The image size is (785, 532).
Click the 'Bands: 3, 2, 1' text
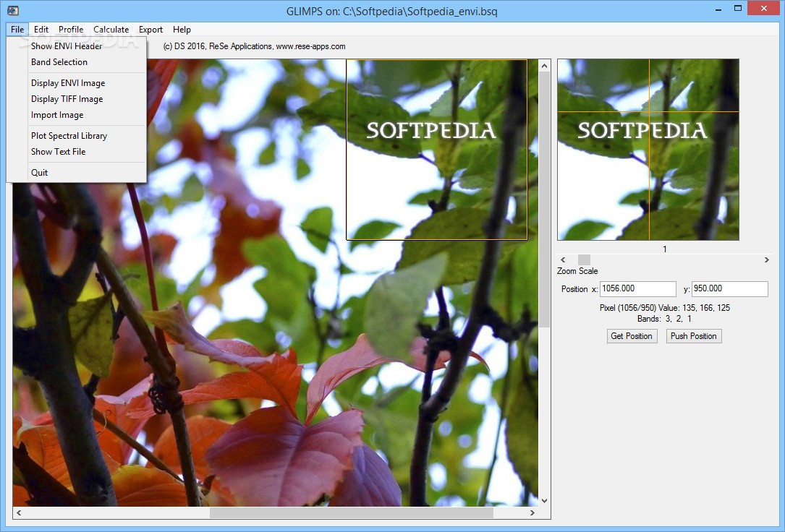point(665,319)
